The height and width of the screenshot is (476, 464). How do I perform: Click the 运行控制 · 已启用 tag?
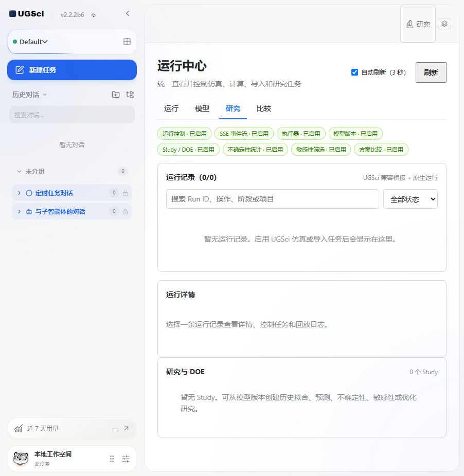185,134
